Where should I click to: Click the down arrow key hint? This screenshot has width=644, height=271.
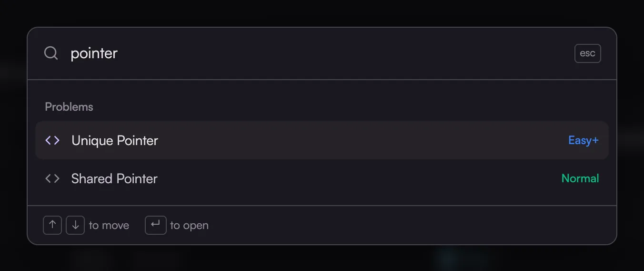(75, 225)
